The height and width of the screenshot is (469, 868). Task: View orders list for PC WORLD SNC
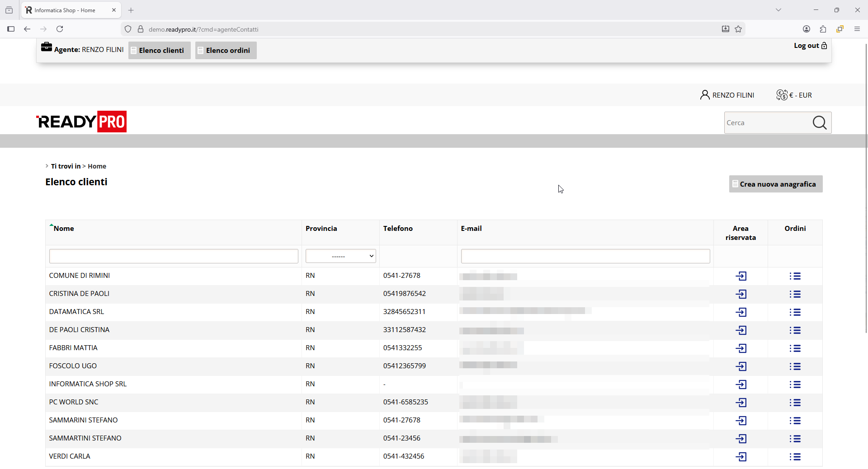pos(795,403)
